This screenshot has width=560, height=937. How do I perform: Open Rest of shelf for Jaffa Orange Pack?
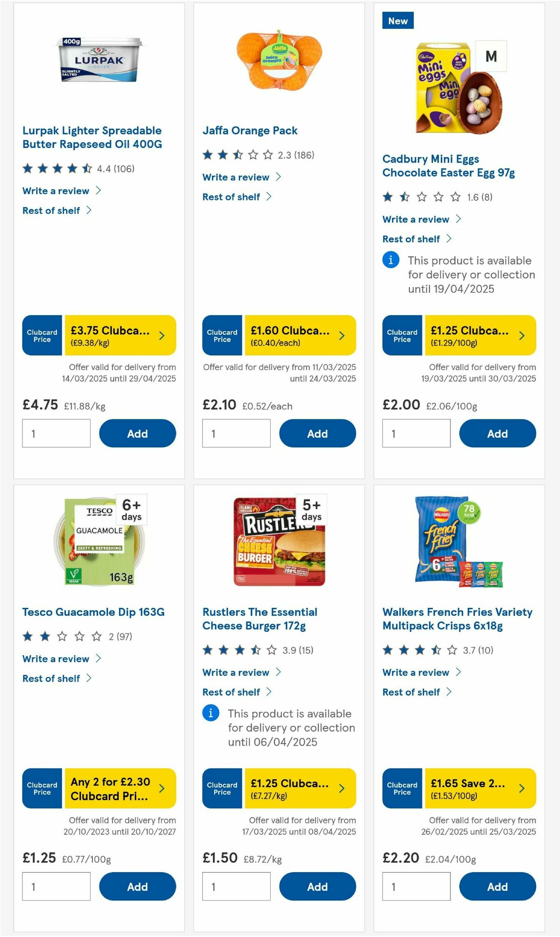click(x=232, y=197)
